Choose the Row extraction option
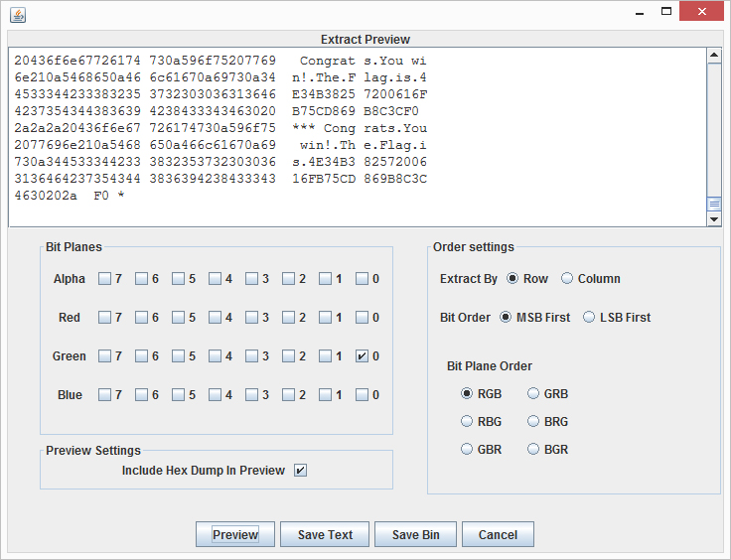The width and height of the screenshot is (731, 560). coord(512,279)
